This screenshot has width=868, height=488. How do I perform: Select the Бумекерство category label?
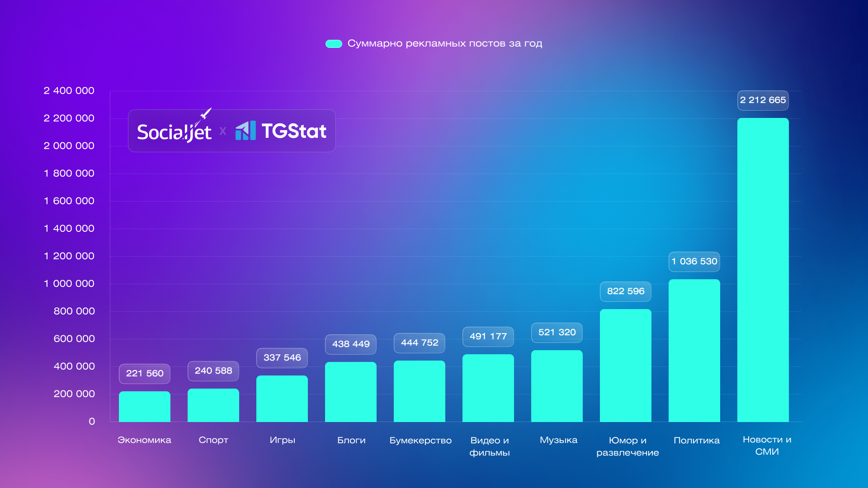point(420,441)
